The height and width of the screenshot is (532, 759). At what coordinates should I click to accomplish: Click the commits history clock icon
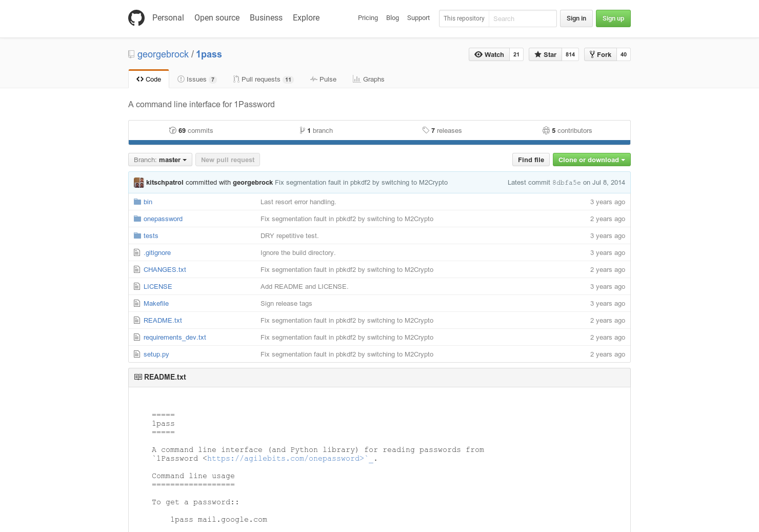(173, 130)
